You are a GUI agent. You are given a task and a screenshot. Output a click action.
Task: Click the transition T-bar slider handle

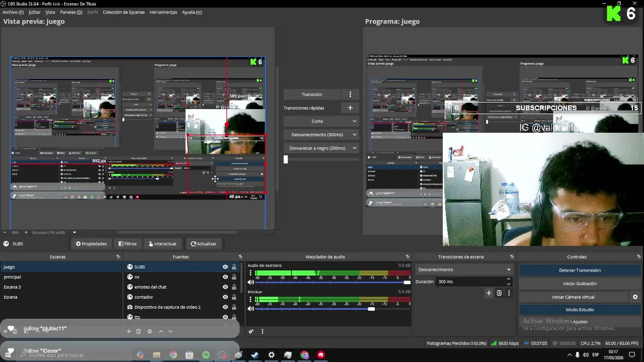(x=286, y=159)
